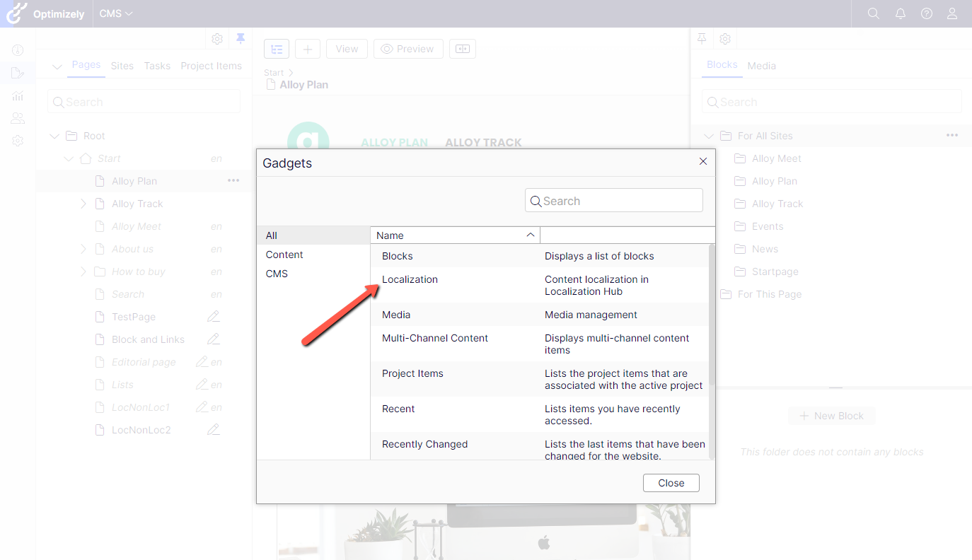
Task: Open options menu for Alloy Plan page
Action: (x=233, y=181)
